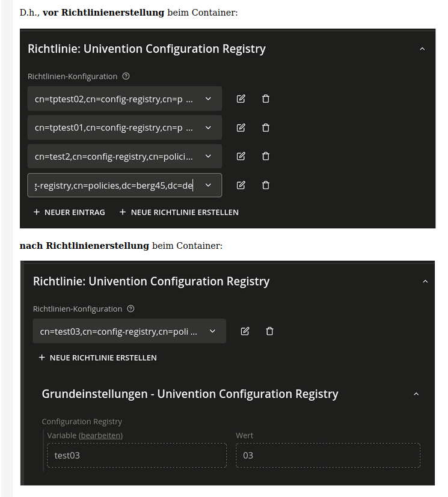
Task: Click help icon beside upper Richtlinien-Konfiguration
Action: coord(126,76)
